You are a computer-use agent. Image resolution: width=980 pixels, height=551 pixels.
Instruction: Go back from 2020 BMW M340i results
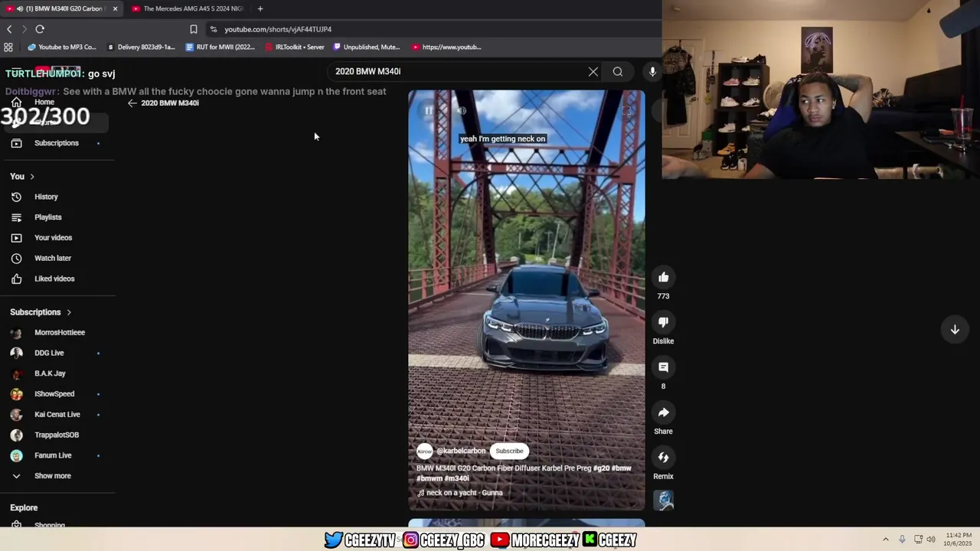pos(132,103)
